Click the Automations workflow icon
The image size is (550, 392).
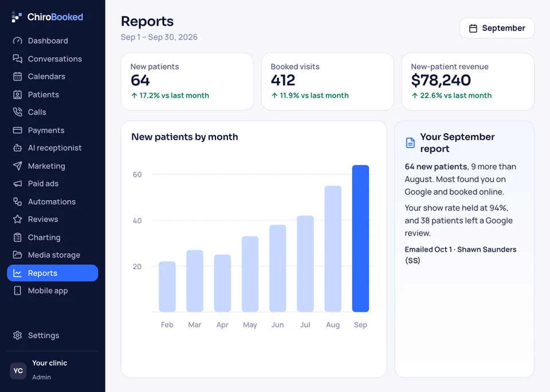(18, 201)
